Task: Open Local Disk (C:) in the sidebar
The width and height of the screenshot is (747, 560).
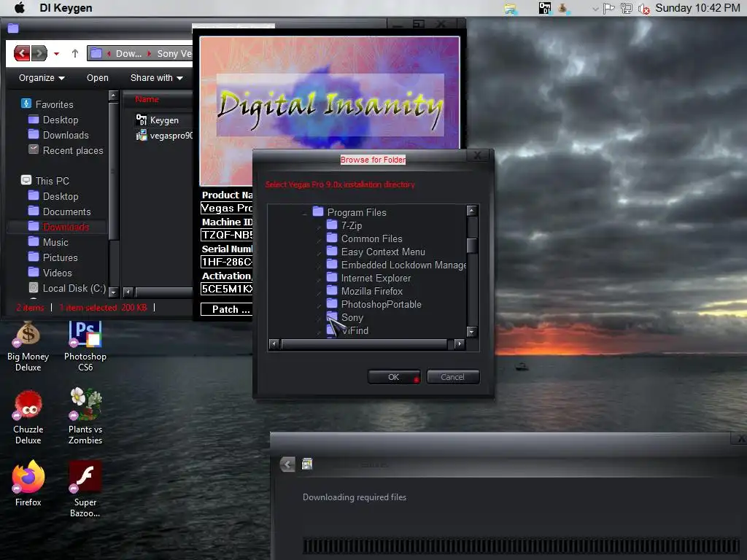Action: click(67, 288)
